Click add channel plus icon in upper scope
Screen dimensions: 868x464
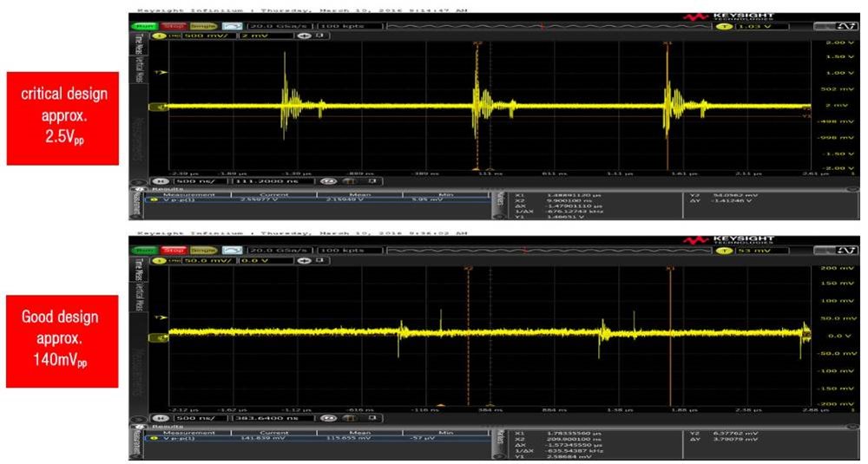[x=305, y=36]
